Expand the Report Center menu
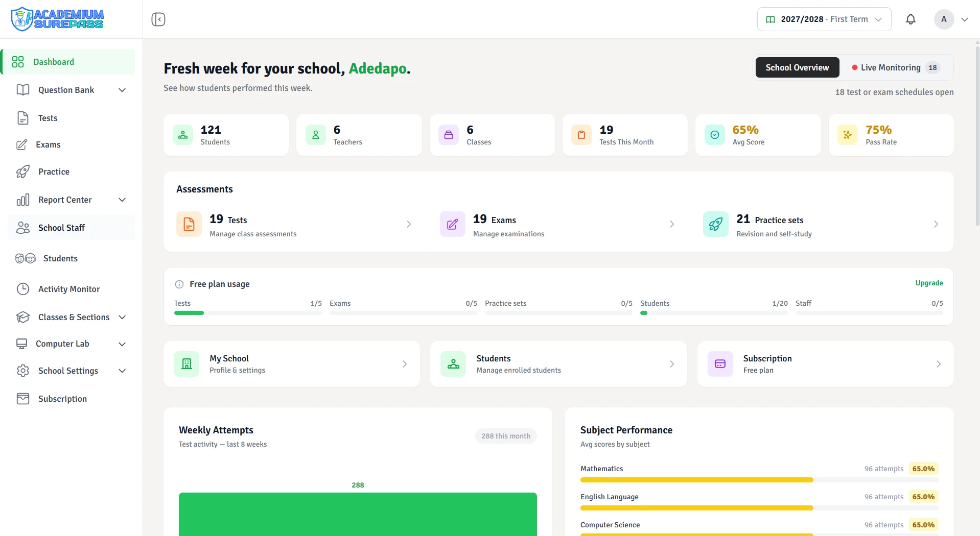 coord(72,200)
